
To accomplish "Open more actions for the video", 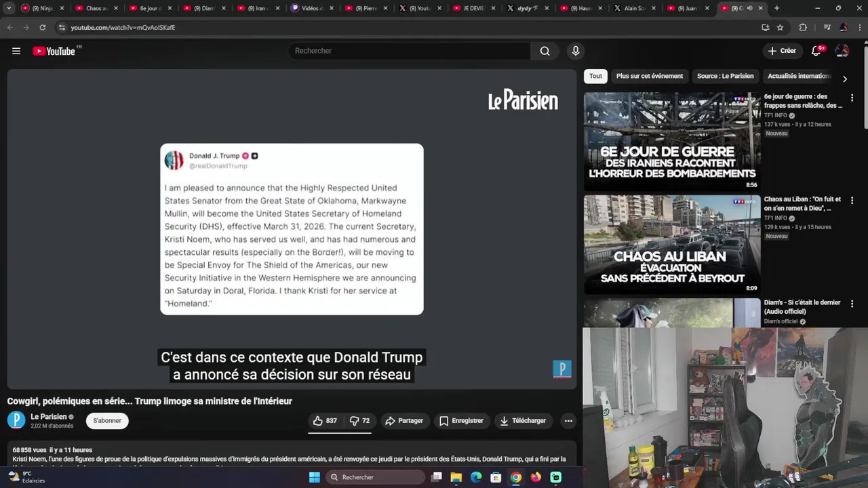I will coord(568,421).
